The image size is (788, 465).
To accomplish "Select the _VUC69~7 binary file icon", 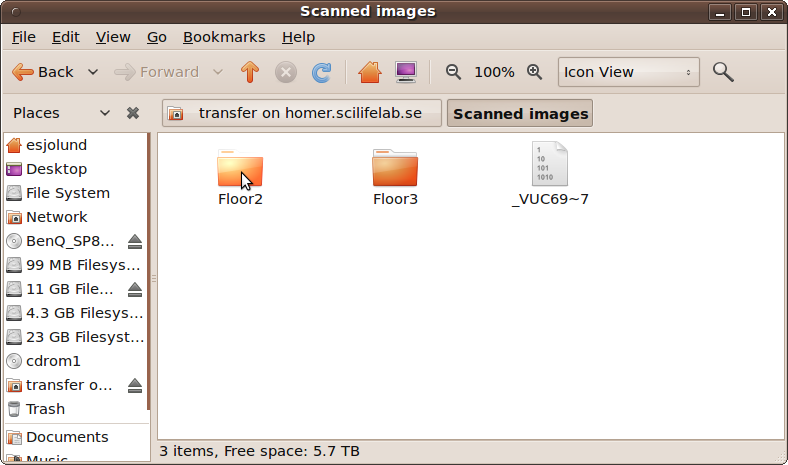I will [x=550, y=164].
